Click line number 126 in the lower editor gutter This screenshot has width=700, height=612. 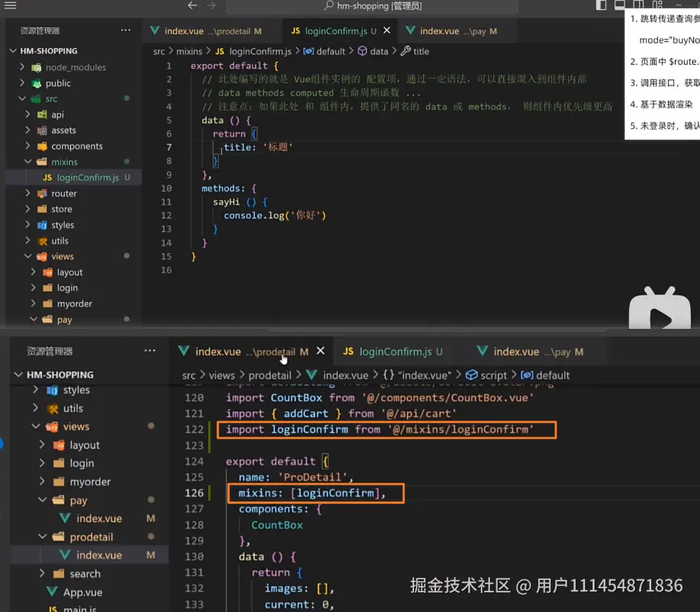[x=194, y=493]
